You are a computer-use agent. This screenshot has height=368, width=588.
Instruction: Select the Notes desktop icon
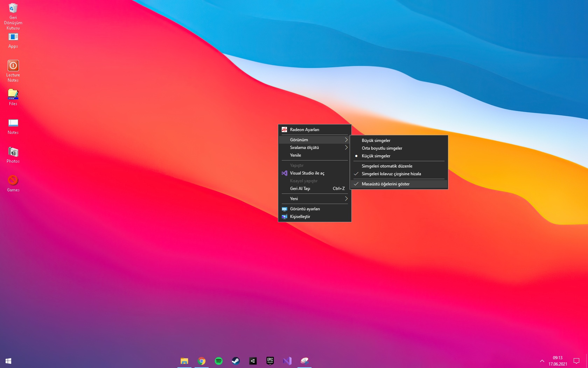click(x=13, y=126)
